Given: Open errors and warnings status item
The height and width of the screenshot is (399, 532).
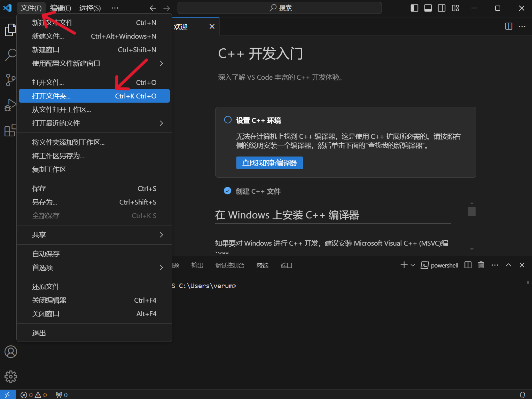Looking at the screenshot, I should (33, 395).
